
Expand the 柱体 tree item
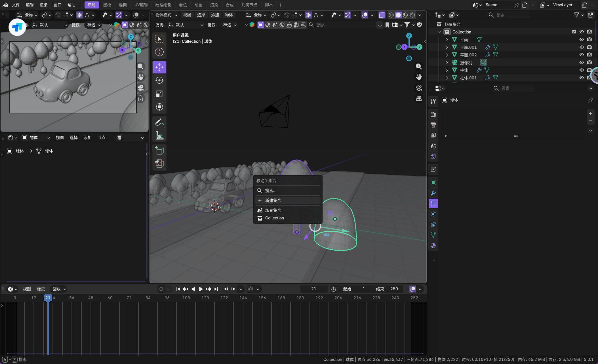447,70
